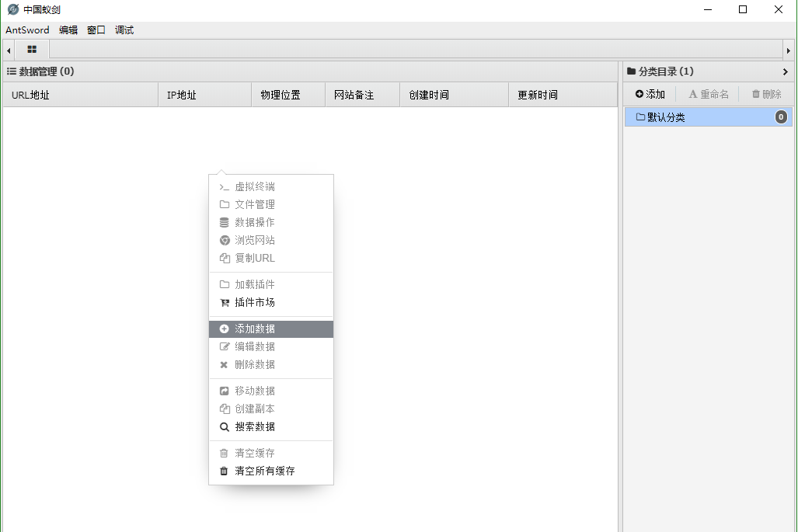
Task: Click the browser icon beside 浏览网站
Action: [225, 240]
